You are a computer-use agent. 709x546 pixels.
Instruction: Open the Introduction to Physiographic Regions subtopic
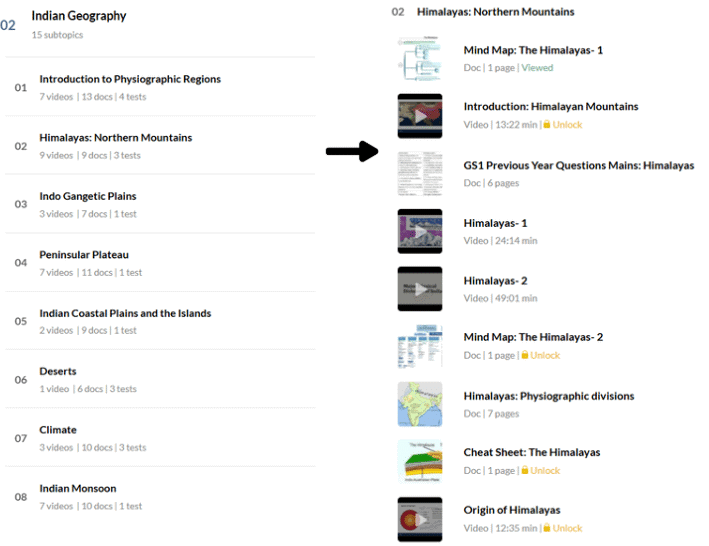click(160, 87)
